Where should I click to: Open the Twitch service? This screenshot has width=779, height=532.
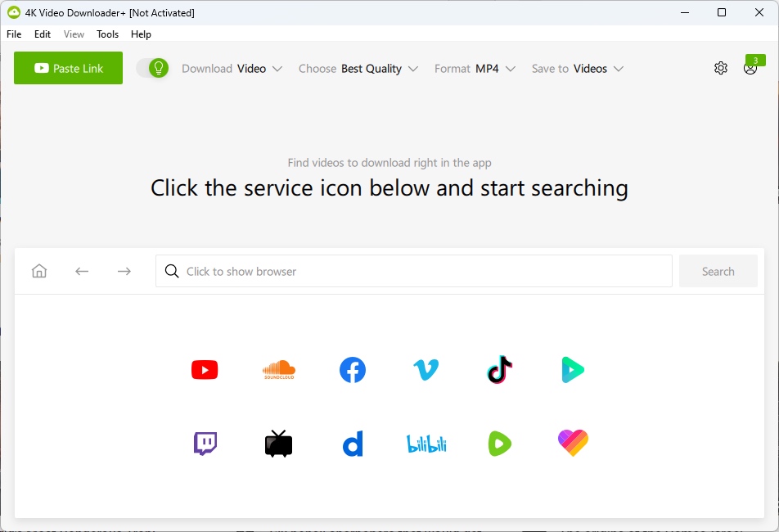(x=205, y=443)
